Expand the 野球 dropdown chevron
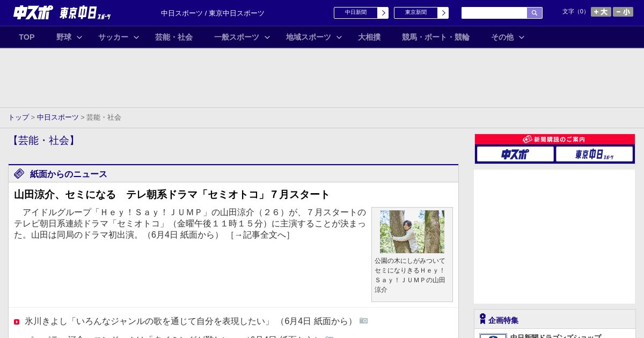 [x=79, y=38]
